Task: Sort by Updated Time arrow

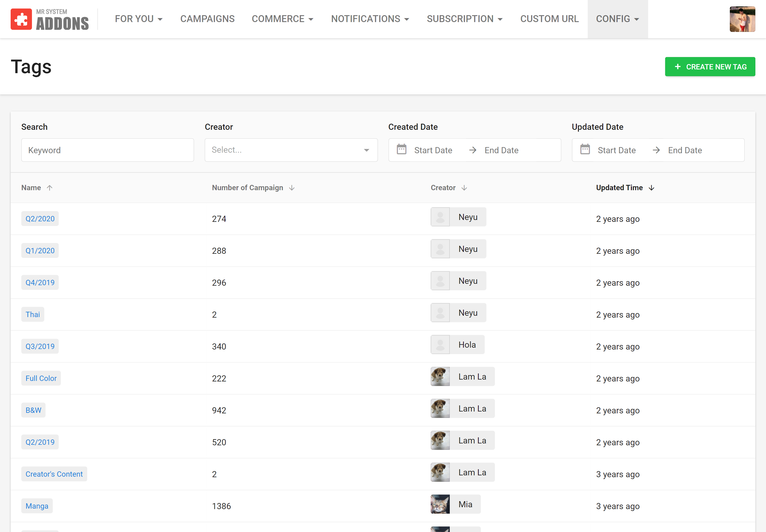Action: pos(651,188)
